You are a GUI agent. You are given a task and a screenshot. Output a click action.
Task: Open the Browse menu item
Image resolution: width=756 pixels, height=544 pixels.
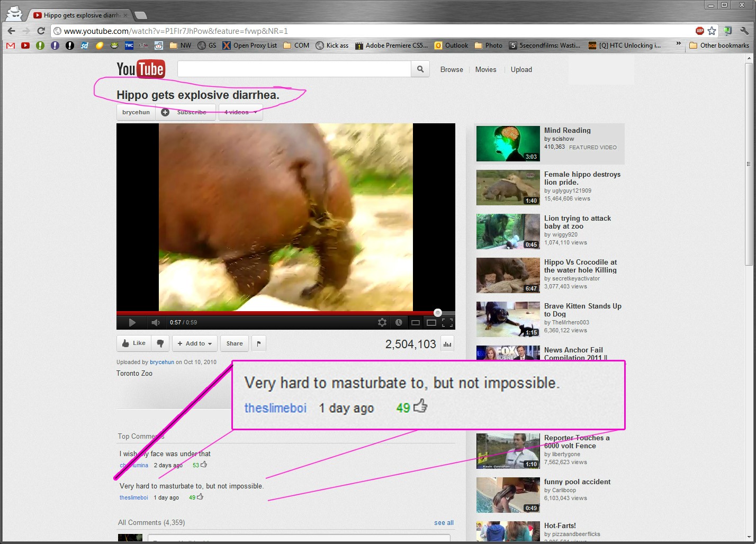click(x=452, y=69)
